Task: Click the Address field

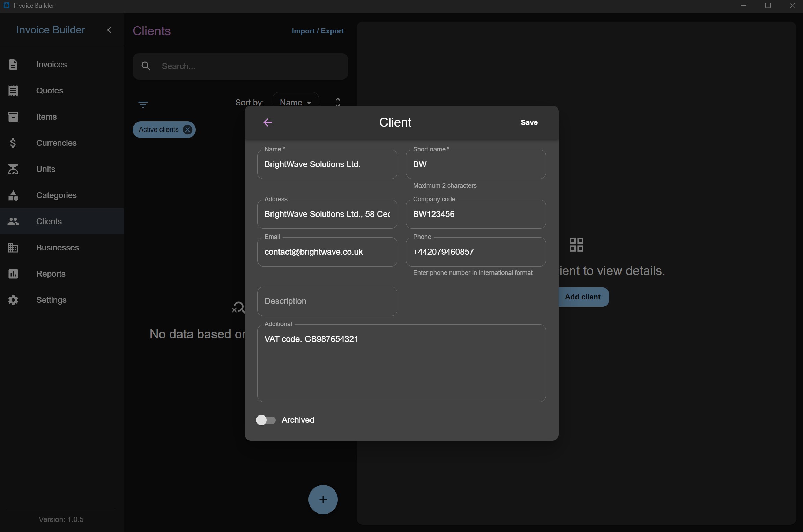Action: pyautogui.click(x=327, y=214)
